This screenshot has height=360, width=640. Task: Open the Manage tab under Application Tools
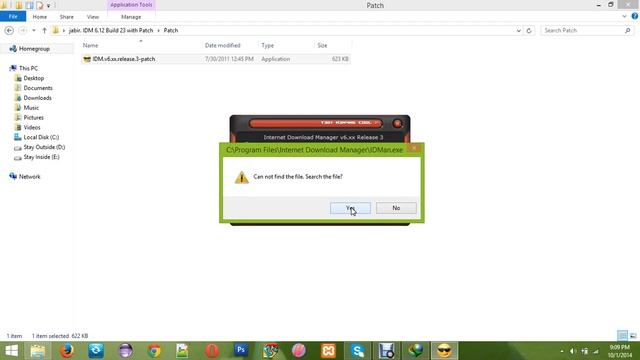tap(131, 17)
